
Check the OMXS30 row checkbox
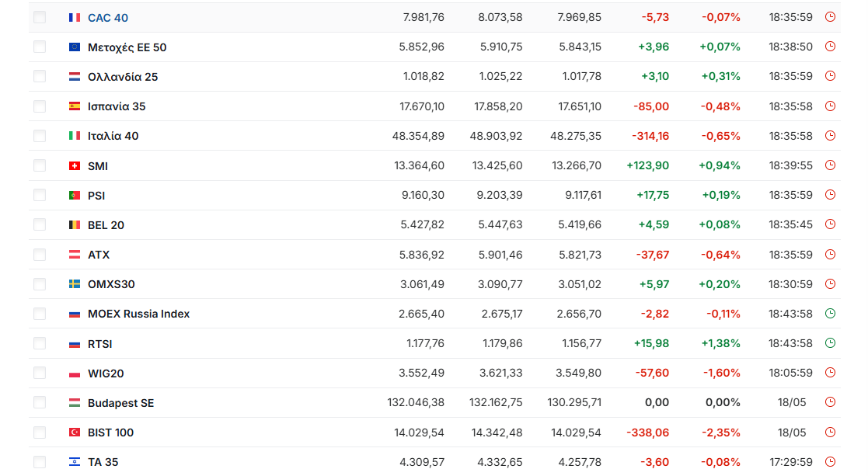40,284
